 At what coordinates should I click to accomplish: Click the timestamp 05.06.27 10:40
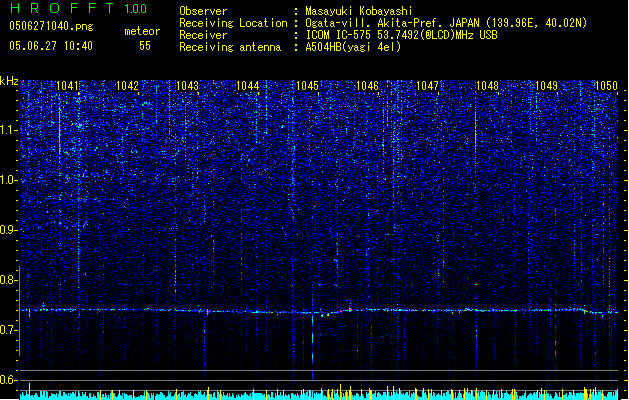(51, 46)
